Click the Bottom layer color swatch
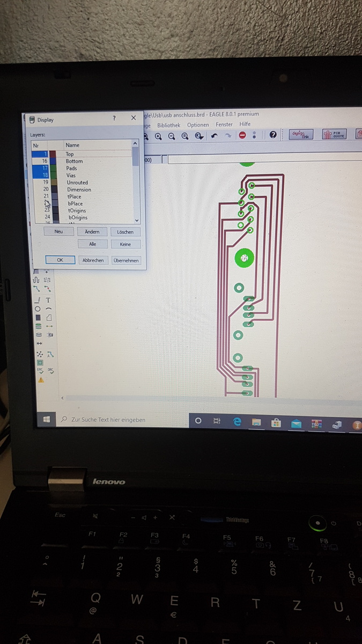 [53, 161]
